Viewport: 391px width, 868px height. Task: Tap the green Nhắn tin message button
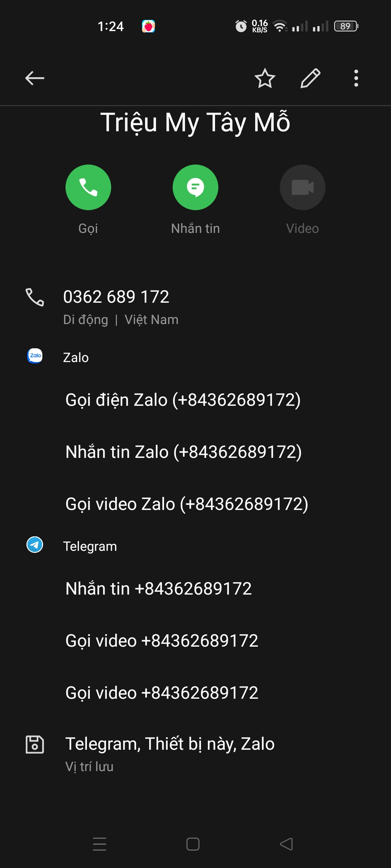pyautogui.click(x=195, y=187)
